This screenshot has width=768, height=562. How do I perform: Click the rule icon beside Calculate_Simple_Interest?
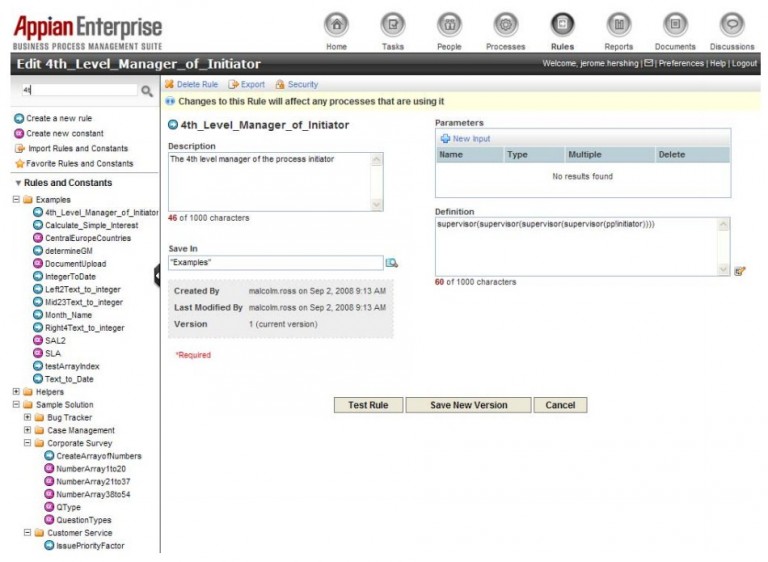[38, 225]
